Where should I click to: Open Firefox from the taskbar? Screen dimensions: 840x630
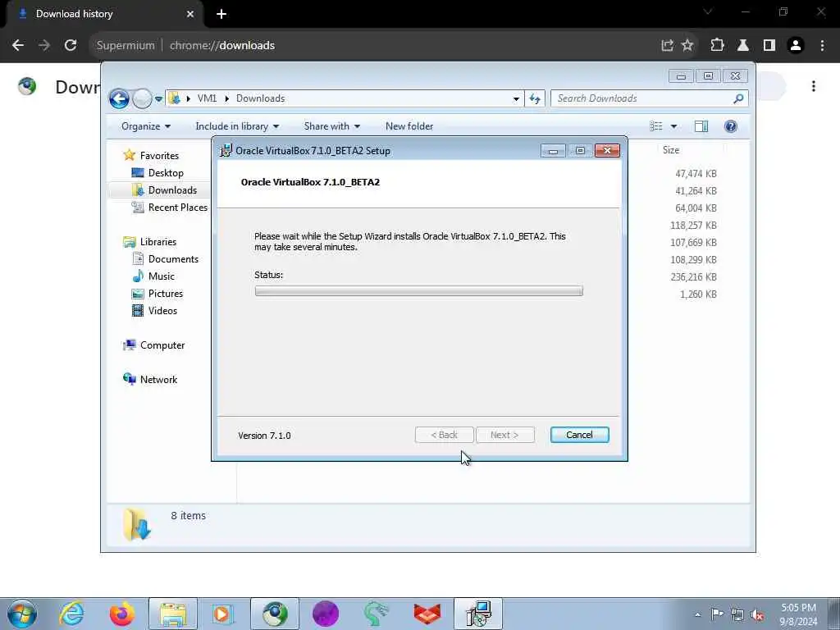pos(122,614)
